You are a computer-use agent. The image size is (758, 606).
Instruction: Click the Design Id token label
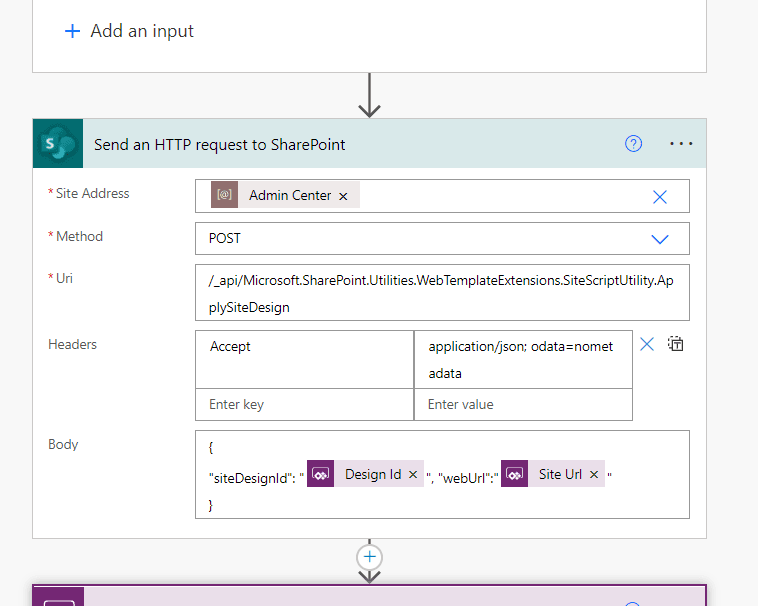click(373, 475)
